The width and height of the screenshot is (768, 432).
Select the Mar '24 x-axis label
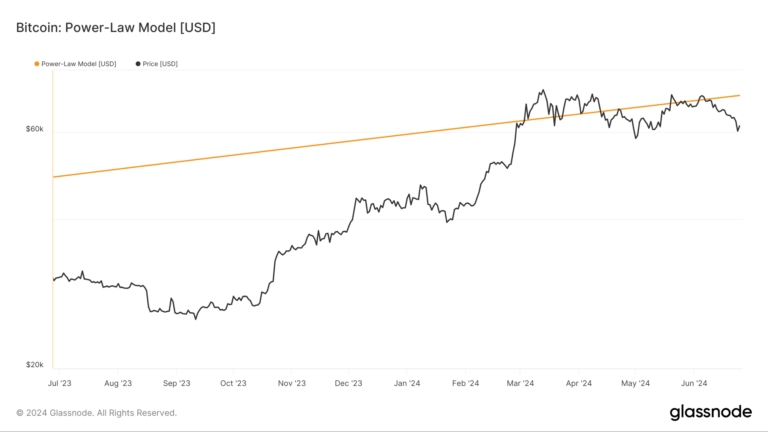[x=520, y=383]
